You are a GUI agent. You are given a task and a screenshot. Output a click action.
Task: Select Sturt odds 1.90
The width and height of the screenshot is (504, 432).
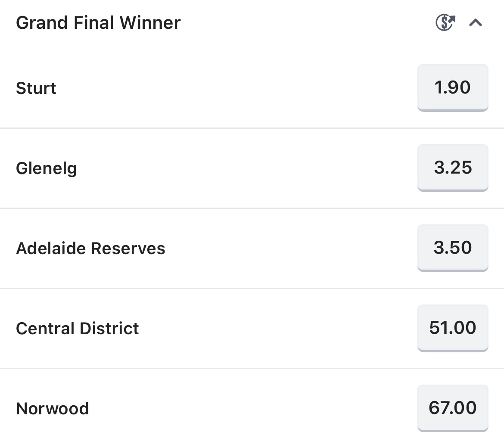pyautogui.click(x=453, y=88)
